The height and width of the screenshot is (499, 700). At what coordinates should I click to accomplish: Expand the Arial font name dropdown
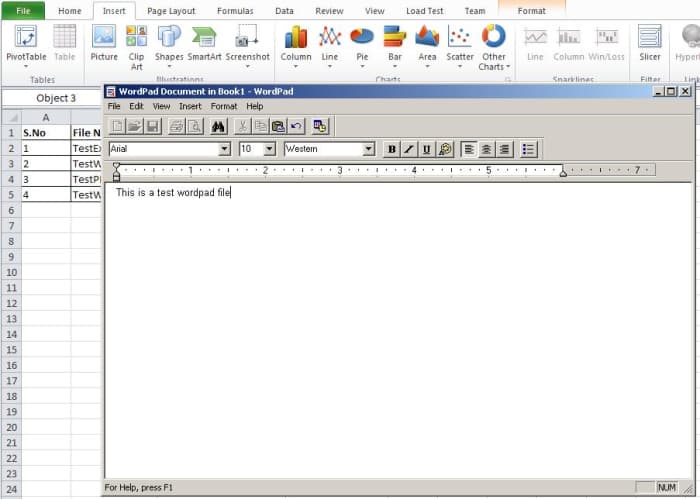(x=224, y=149)
